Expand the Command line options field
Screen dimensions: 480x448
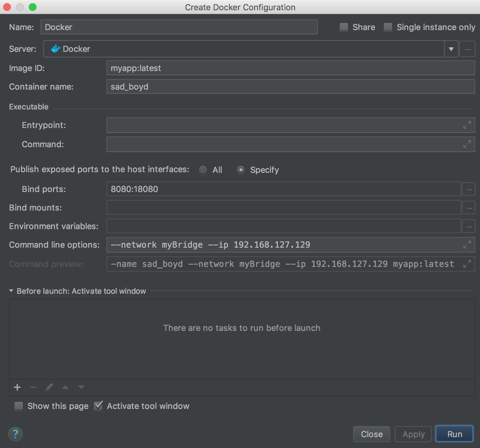tap(467, 245)
